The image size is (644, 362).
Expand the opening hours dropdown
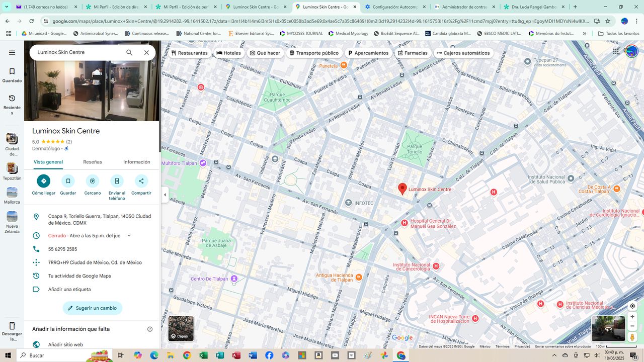click(129, 235)
